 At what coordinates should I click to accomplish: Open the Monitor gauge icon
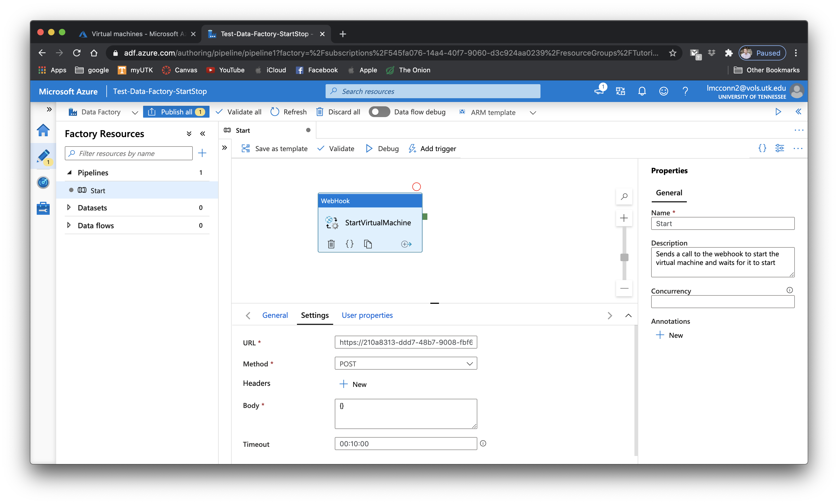(x=43, y=182)
